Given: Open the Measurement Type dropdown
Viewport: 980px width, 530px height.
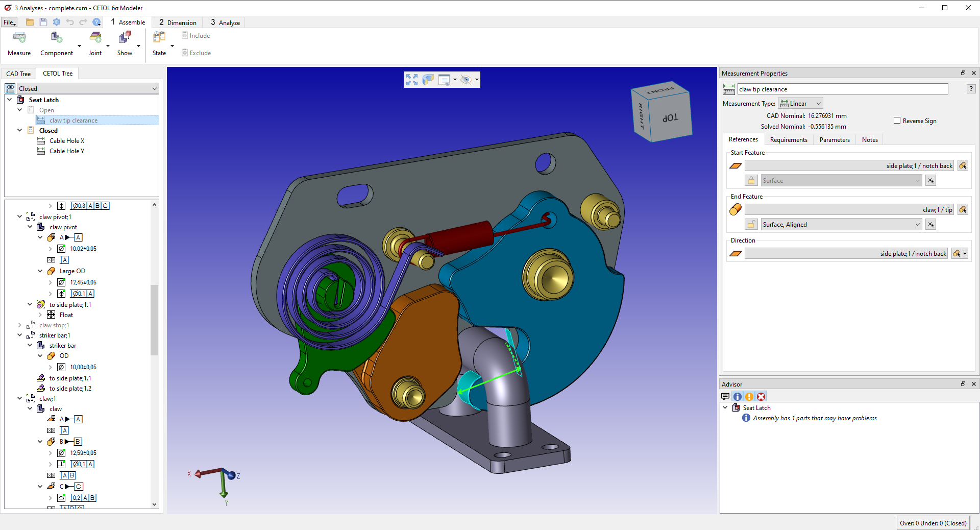Looking at the screenshot, I should 800,104.
